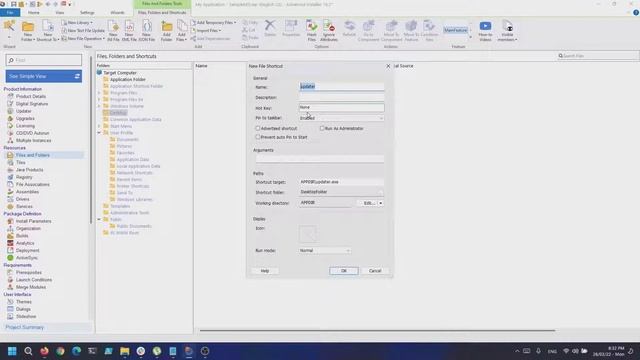Click the Add Folder ribbon icon
640x360 pixels.
166,31
